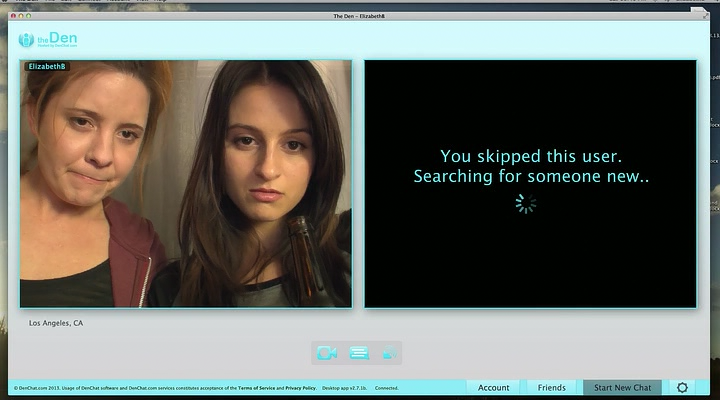
Task: Open the Privacy Policy link
Action: coord(300,387)
